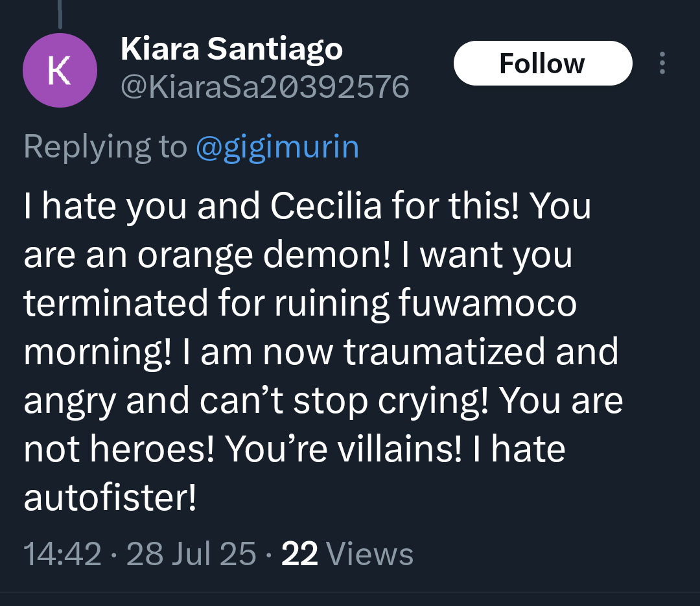This screenshot has height=606, width=700.
Task: Open the 22 Views count
Action: point(347,554)
